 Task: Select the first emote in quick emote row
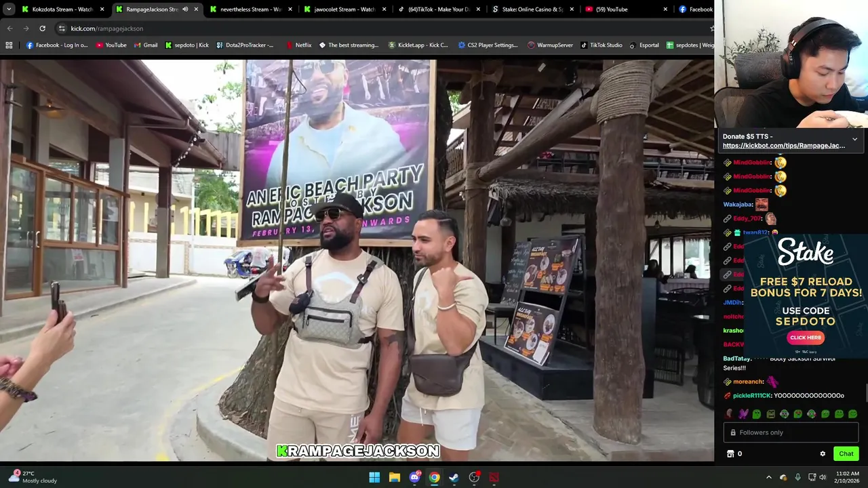point(730,414)
